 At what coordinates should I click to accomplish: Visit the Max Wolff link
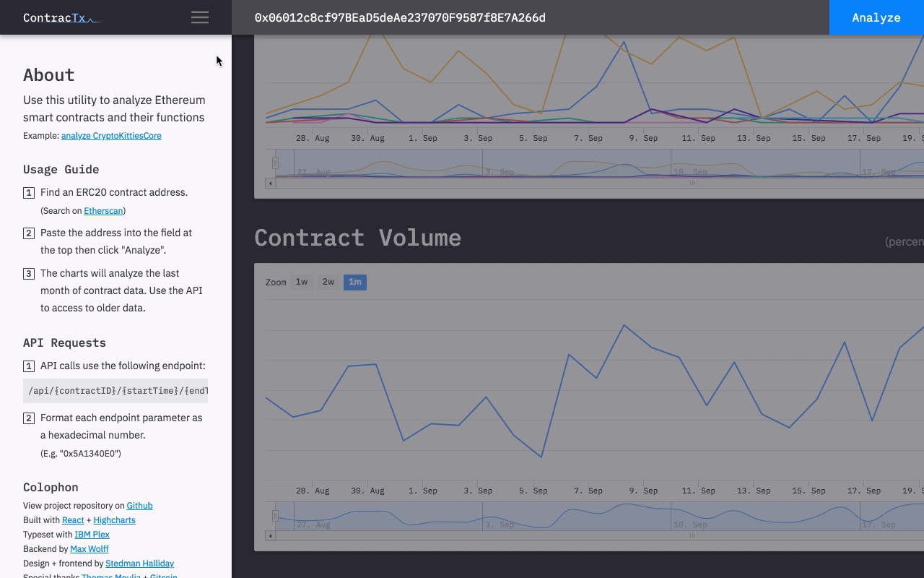pos(89,549)
